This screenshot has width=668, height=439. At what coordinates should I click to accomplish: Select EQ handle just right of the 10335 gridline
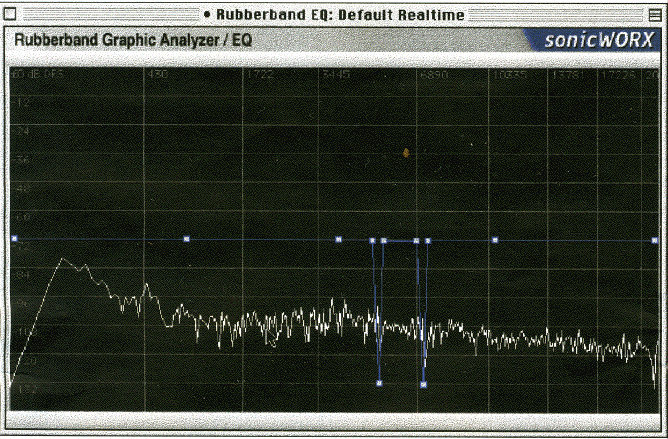pos(495,240)
